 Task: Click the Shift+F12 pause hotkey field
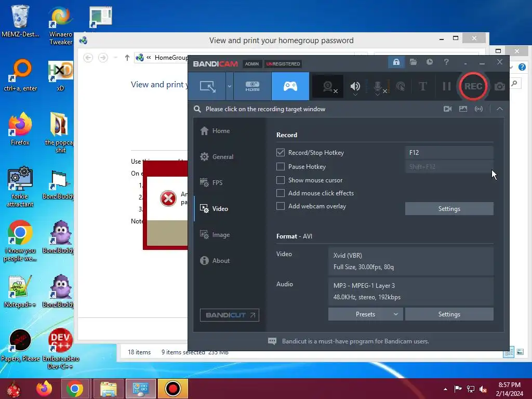click(449, 167)
